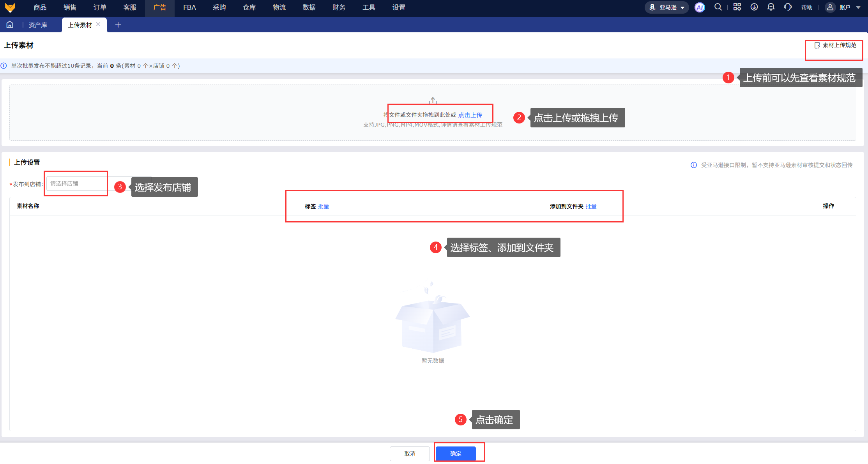Image resolution: width=868 pixels, height=464 pixels.
Task: Open the 账户 account dropdown
Action: click(x=844, y=7)
